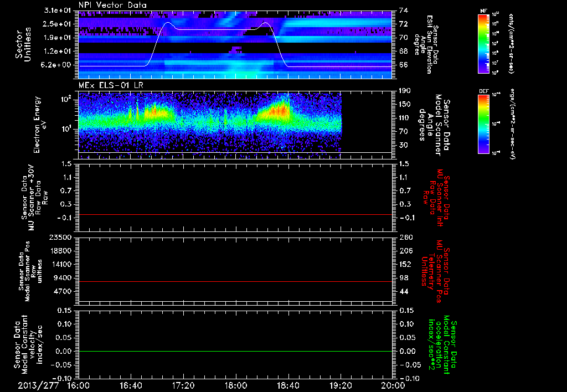Viewport: 567px width, 392px height.
Task: Click the "Model Scanner Pos Raw unitless" axis title
Action: click(x=30, y=271)
